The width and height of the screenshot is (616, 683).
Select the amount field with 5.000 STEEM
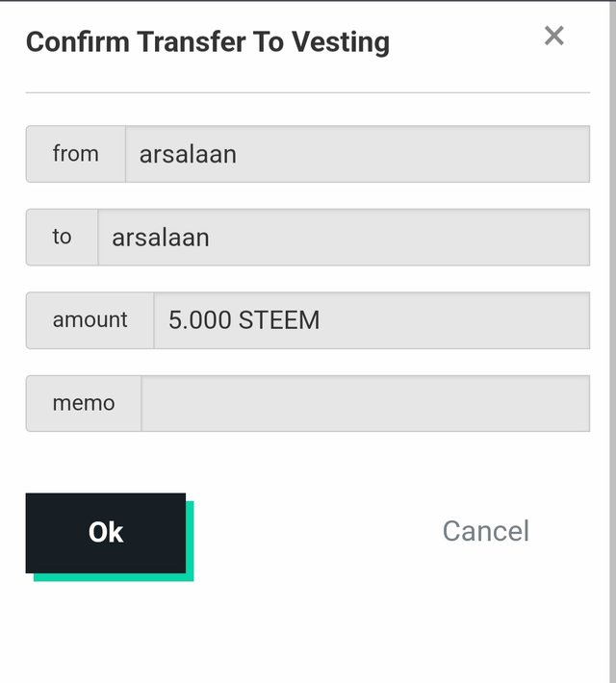click(x=372, y=320)
